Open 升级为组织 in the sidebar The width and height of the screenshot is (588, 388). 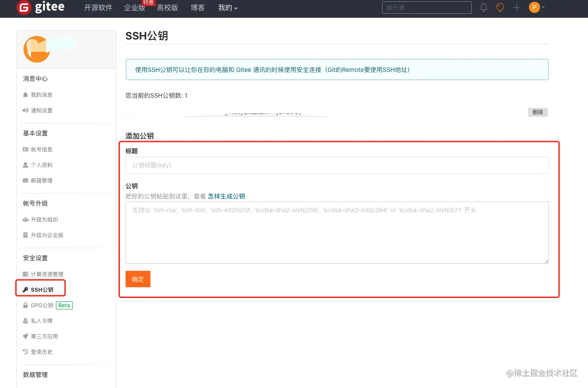(44, 220)
